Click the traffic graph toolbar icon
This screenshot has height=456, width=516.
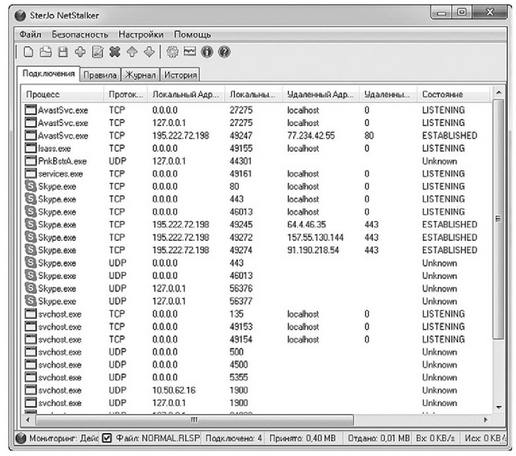(190, 52)
